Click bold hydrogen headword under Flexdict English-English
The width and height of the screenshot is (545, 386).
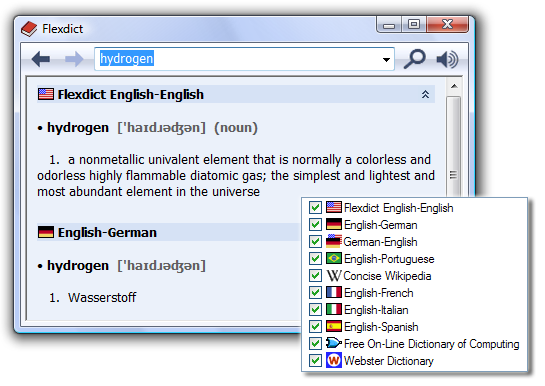pyautogui.click(x=78, y=128)
